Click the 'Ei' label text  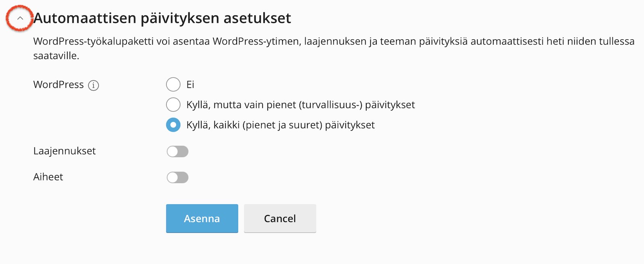[190, 84]
